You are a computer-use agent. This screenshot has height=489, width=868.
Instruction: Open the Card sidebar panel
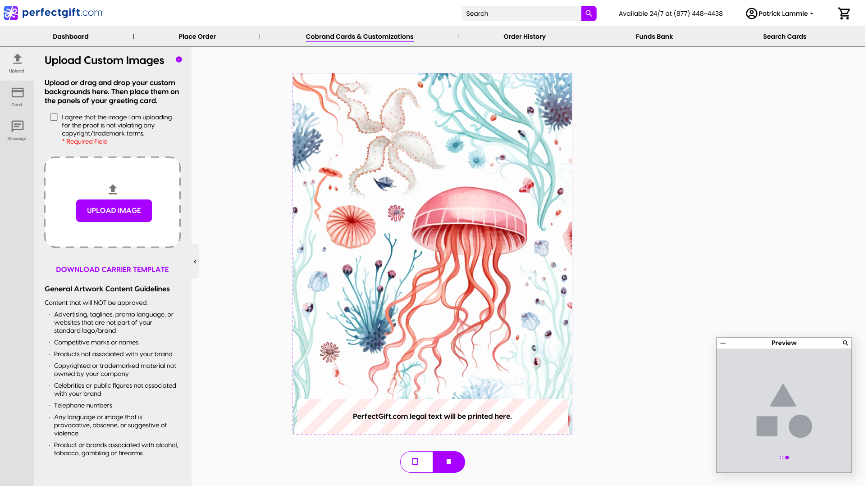click(17, 97)
